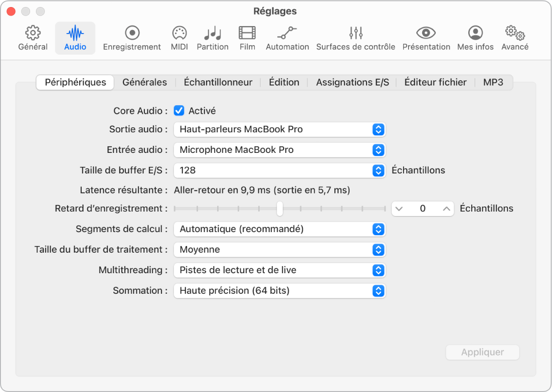Click the MIDI settings icon
Image resolution: width=552 pixels, height=392 pixels.
point(179,38)
